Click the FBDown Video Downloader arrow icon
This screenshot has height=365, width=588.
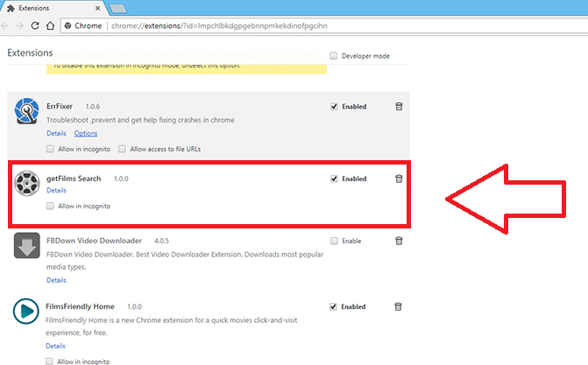pos(26,245)
